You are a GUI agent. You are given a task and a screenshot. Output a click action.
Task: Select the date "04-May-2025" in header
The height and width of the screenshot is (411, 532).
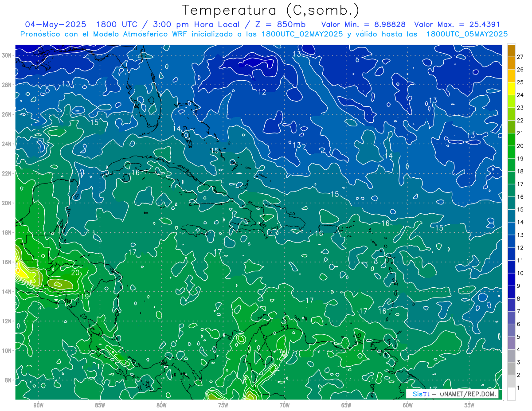point(55,24)
